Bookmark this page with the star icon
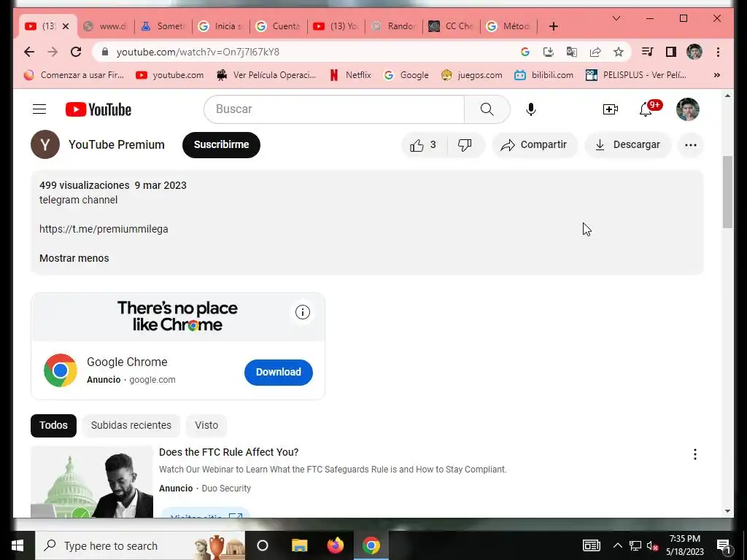Screen dimensions: 747x560 click(619, 52)
